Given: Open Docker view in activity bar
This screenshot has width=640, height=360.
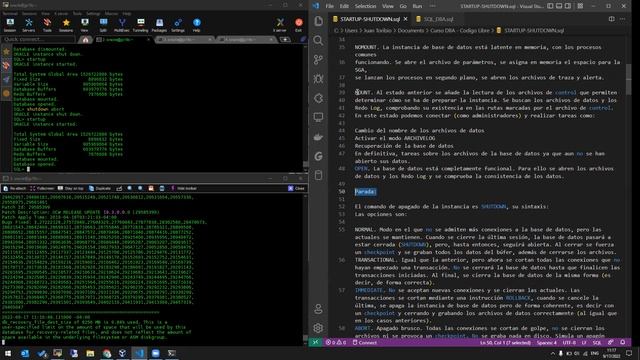Looking at the screenshot, I should 318,137.
